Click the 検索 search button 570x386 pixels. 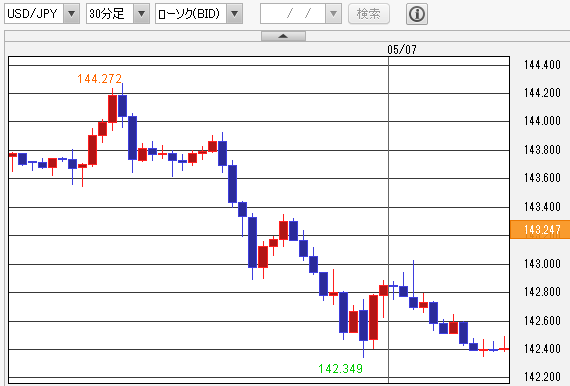pos(369,14)
